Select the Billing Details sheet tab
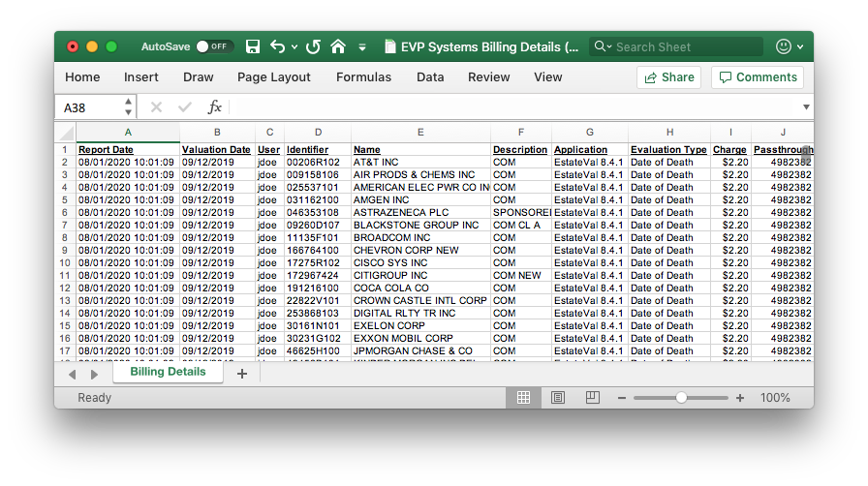The width and height of the screenshot is (868, 486). pyautogui.click(x=168, y=372)
